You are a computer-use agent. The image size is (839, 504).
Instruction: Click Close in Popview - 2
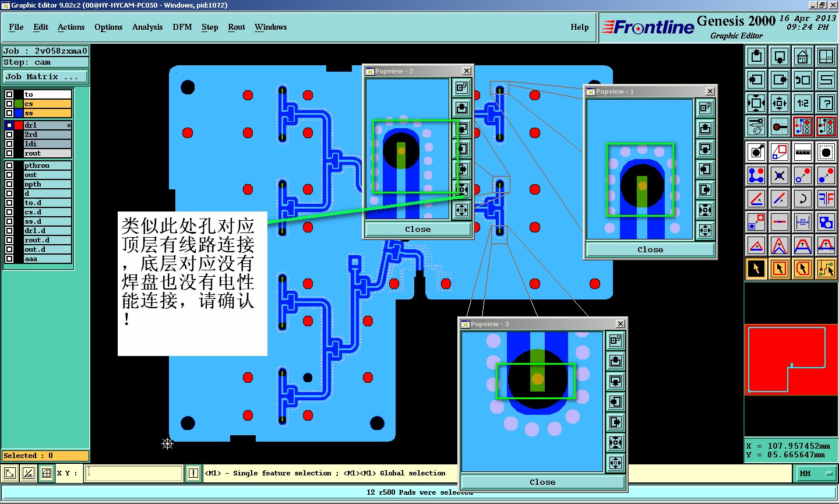(418, 229)
